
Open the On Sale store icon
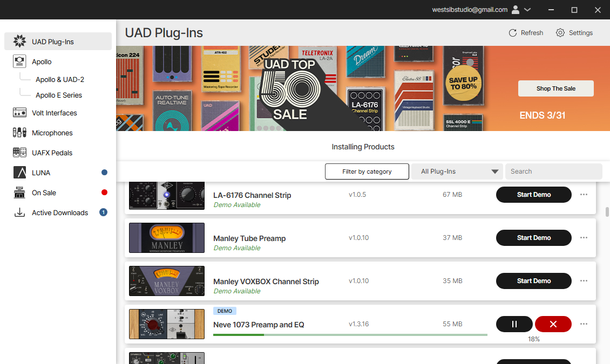(19, 193)
